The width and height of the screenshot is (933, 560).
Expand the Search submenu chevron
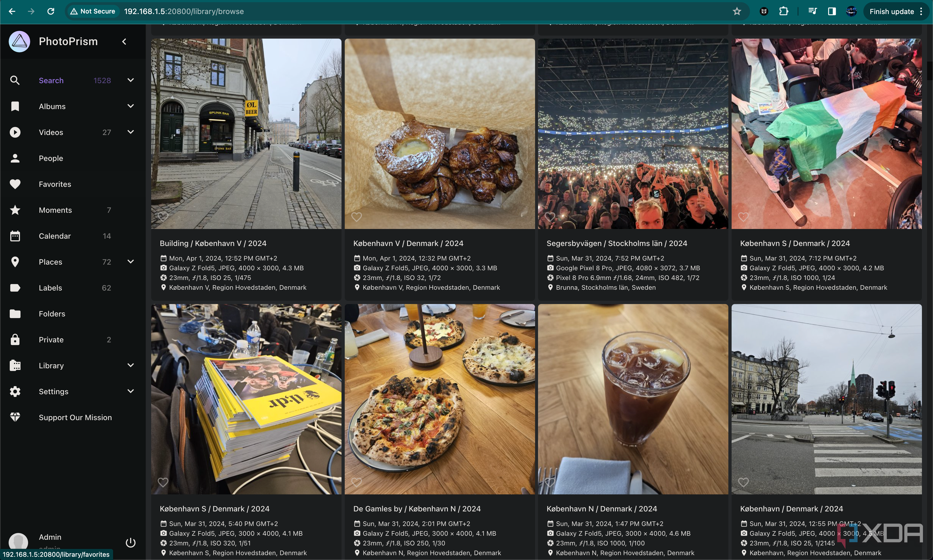coord(131,80)
